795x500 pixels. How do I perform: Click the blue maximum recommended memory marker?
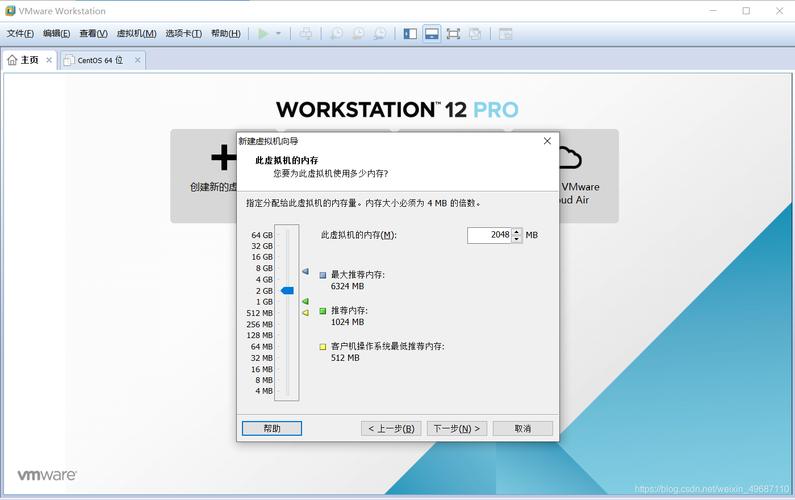[x=305, y=272]
